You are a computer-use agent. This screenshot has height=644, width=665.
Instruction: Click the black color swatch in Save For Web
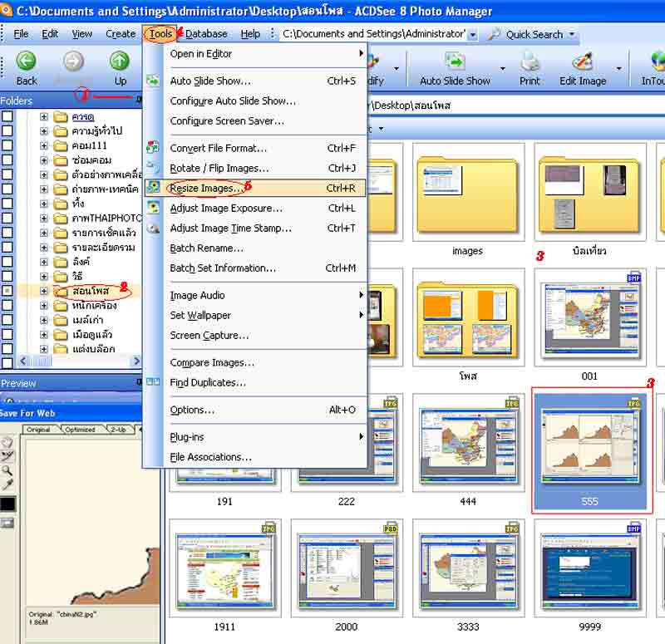click(x=7, y=504)
